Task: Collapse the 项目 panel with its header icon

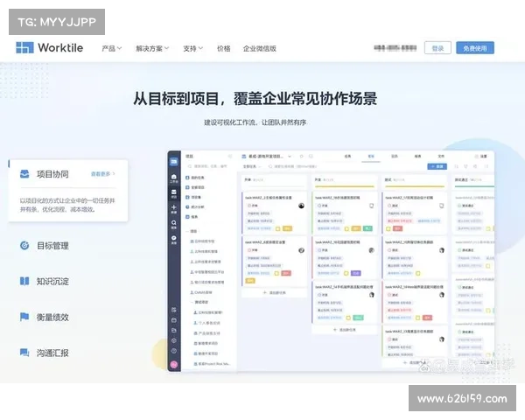Action: [x=230, y=157]
